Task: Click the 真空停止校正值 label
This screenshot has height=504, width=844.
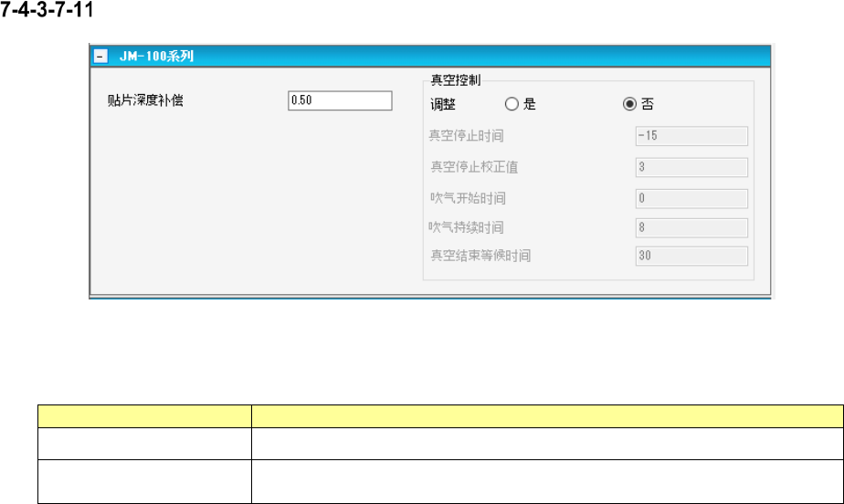Action: [x=474, y=167]
